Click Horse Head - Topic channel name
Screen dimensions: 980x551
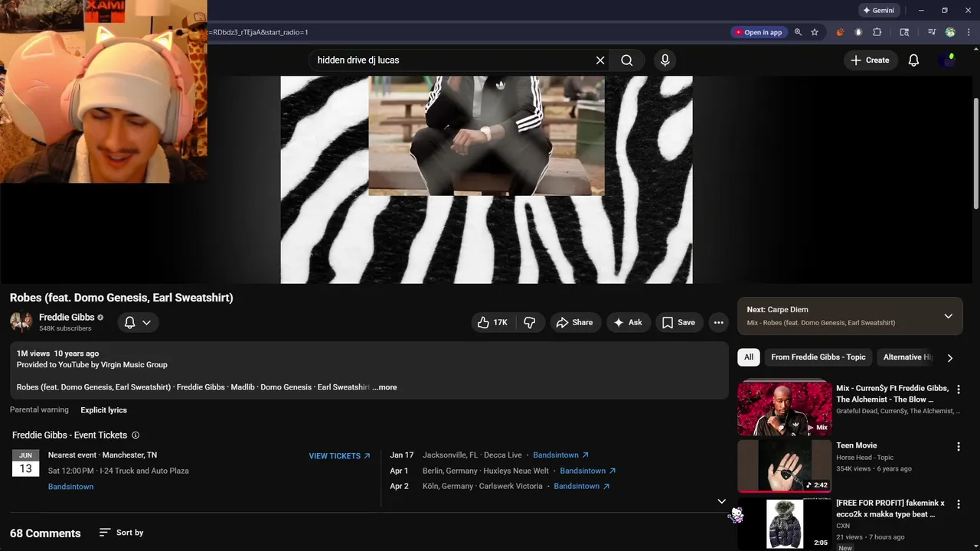tap(864, 458)
